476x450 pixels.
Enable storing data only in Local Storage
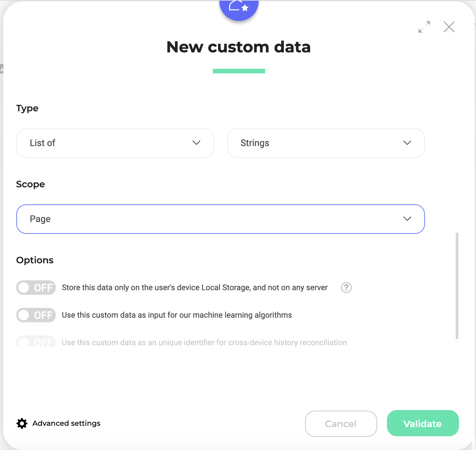[x=36, y=288]
